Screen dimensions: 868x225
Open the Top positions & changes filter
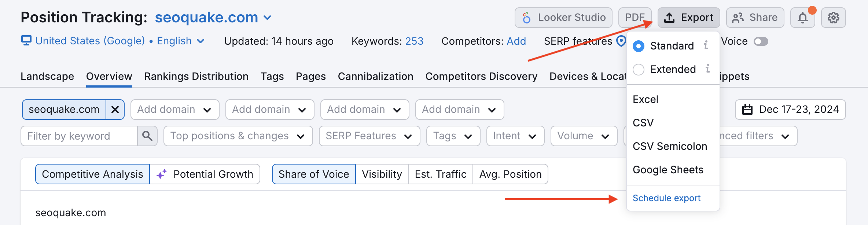pos(238,136)
